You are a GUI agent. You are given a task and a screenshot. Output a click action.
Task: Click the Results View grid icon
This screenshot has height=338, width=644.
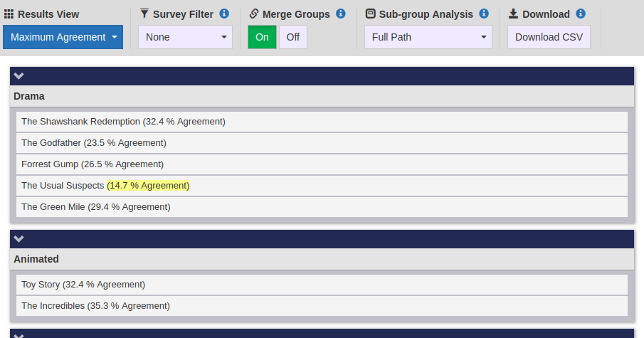(x=9, y=14)
